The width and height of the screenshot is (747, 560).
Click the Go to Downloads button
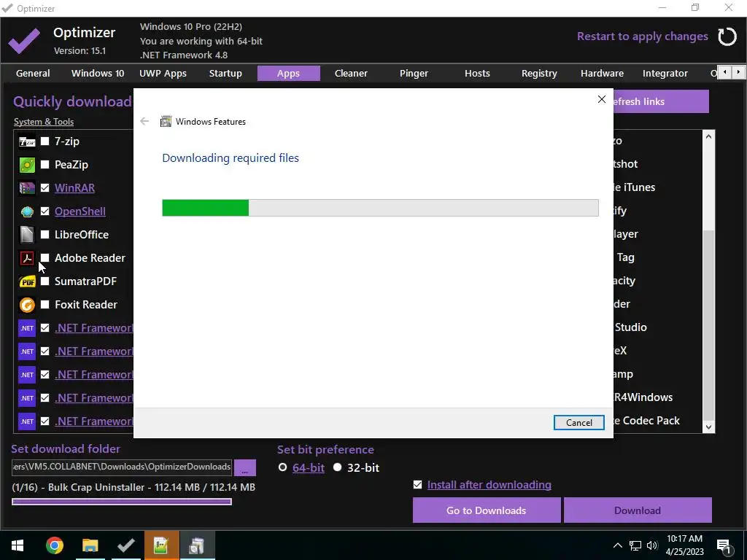(x=487, y=510)
